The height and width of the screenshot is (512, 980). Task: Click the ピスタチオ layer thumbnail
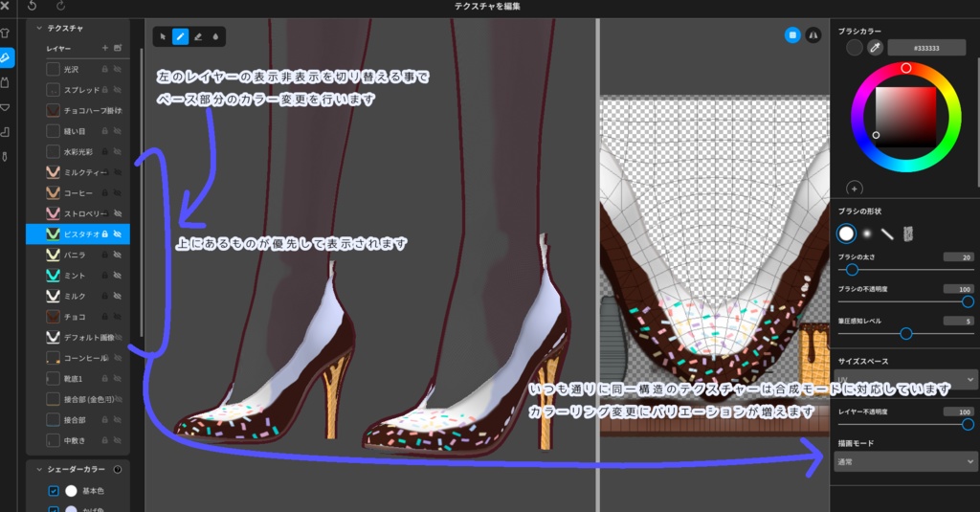(x=54, y=234)
